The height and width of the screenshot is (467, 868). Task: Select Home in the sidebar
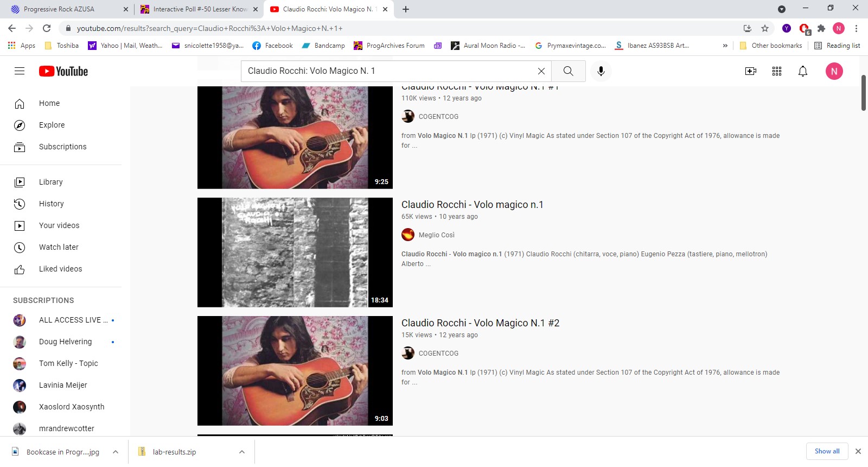(x=61, y=103)
